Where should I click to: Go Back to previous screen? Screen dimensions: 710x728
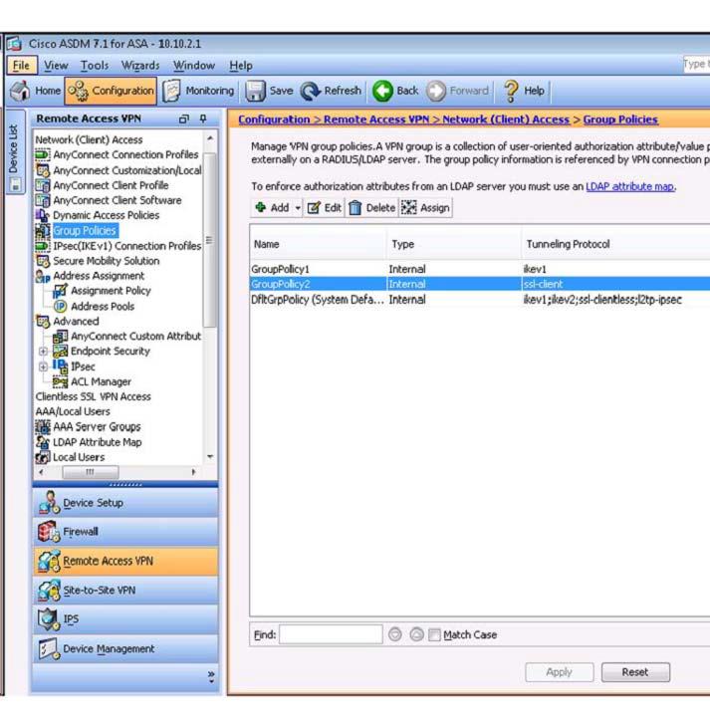coord(395,91)
